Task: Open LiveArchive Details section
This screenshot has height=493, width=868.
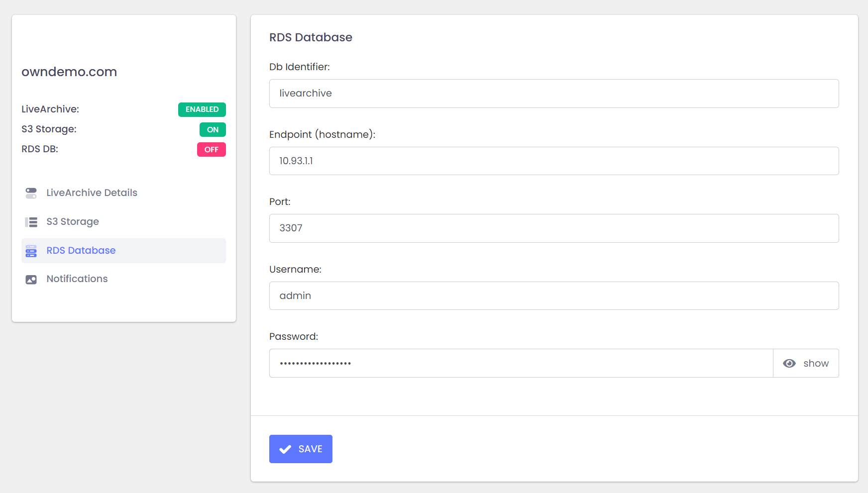Action: (92, 193)
